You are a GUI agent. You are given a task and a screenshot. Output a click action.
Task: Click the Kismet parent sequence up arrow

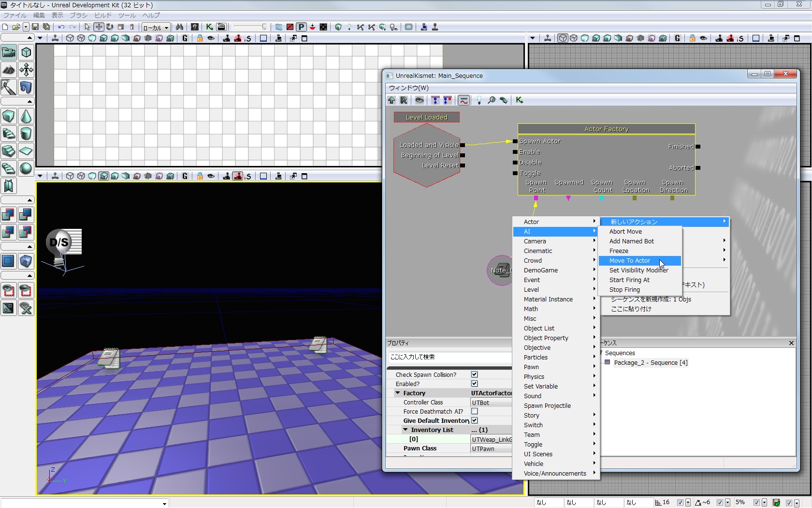391,100
